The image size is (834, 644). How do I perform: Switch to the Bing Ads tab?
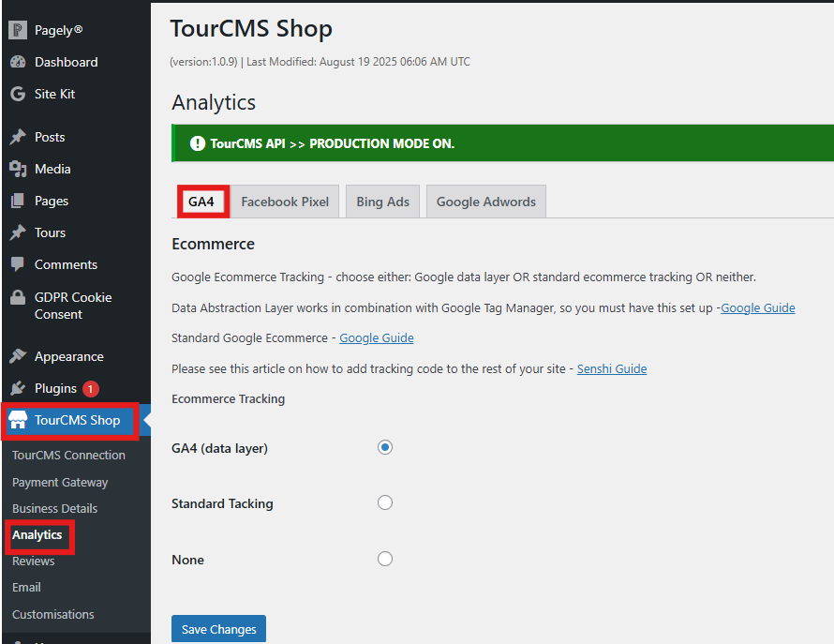click(383, 202)
